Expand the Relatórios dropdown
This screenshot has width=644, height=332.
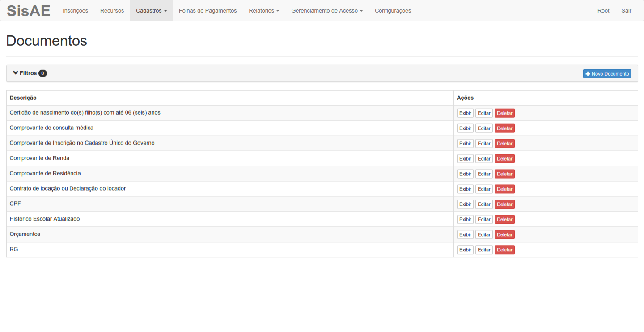pyautogui.click(x=264, y=11)
